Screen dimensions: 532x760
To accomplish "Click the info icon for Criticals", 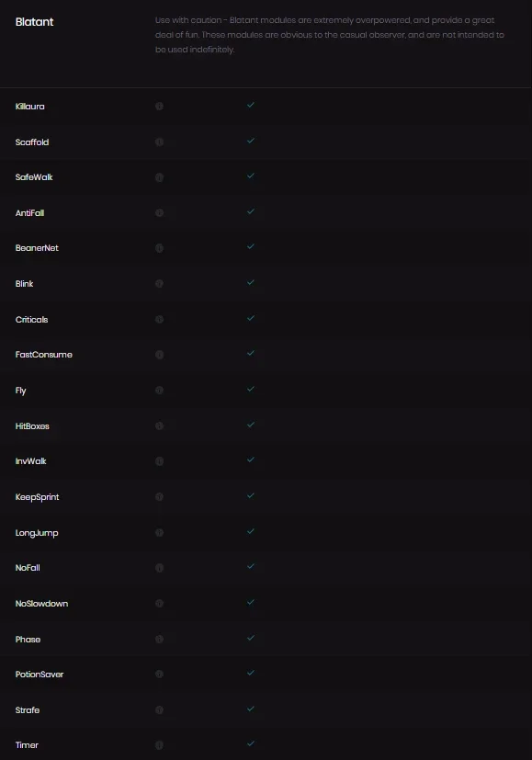I will [159, 320].
